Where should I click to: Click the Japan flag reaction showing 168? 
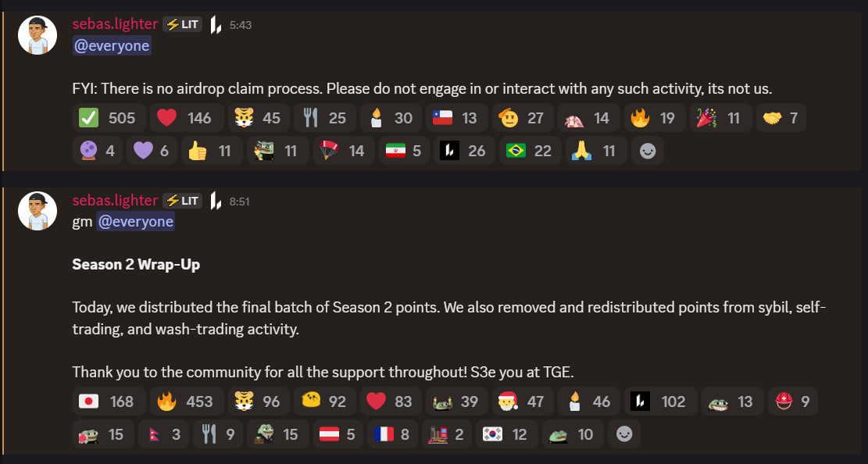click(108, 402)
